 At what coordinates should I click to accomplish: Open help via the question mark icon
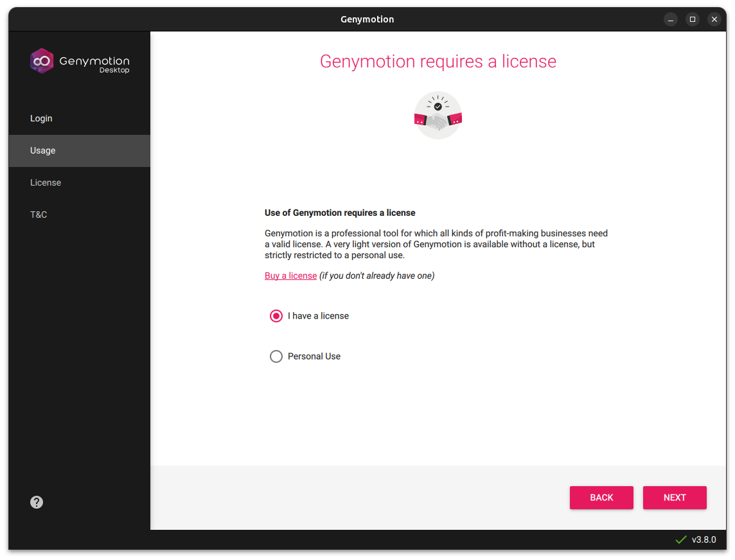tap(37, 502)
